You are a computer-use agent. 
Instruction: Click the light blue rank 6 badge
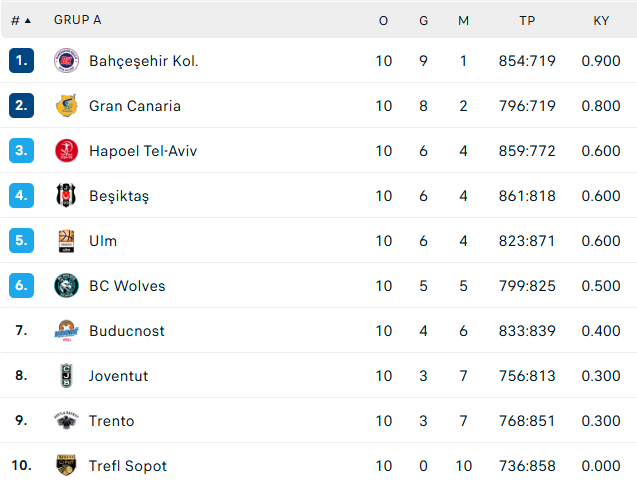pos(22,286)
